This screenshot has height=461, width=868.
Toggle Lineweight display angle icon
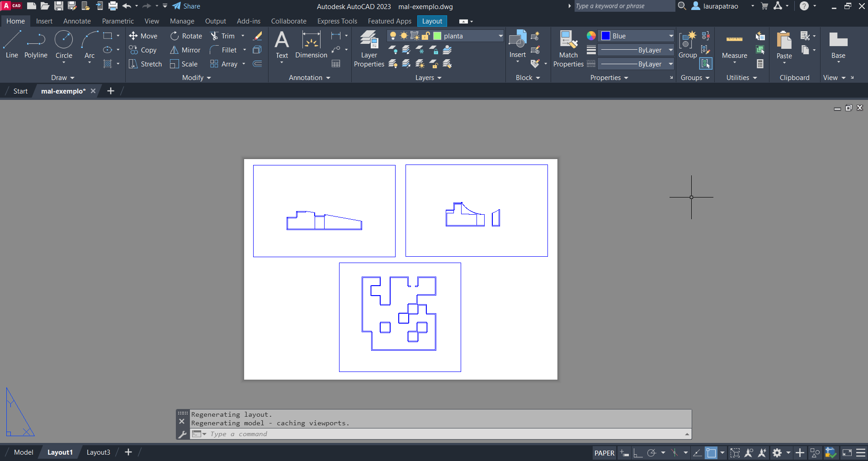click(698, 453)
